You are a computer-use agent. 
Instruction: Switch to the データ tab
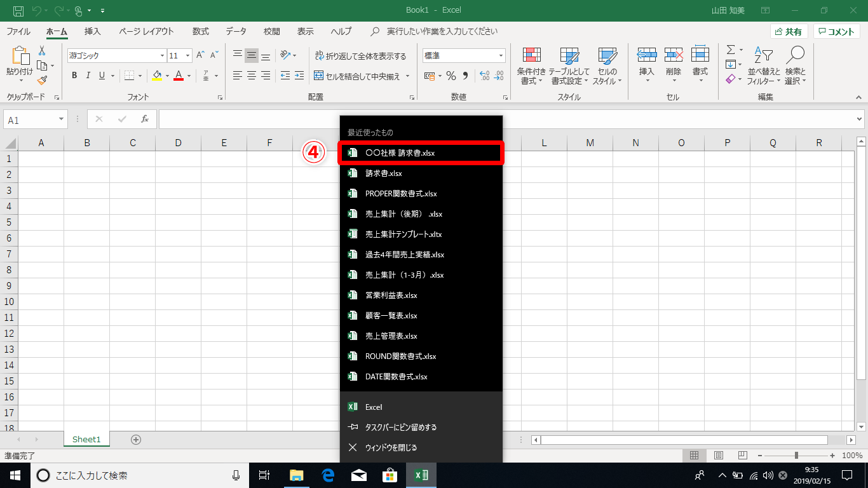(236, 31)
